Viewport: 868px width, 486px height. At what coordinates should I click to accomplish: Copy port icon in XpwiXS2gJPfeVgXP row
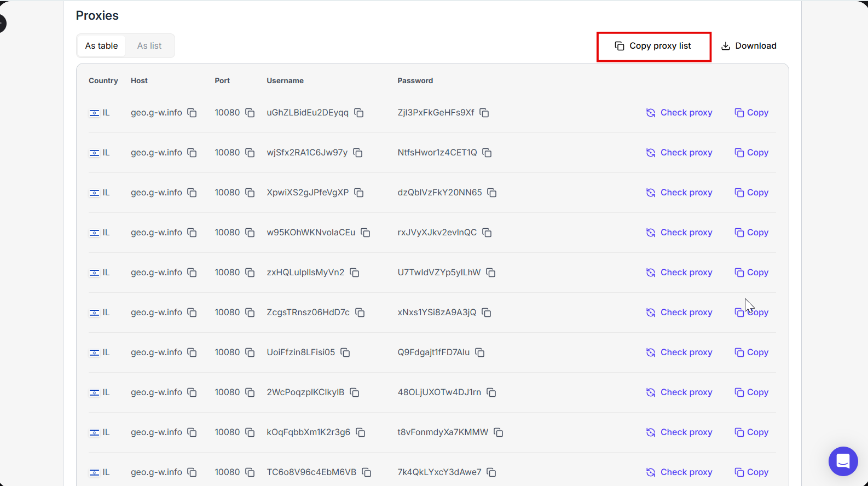pyautogui.click(x=250, y=193)
